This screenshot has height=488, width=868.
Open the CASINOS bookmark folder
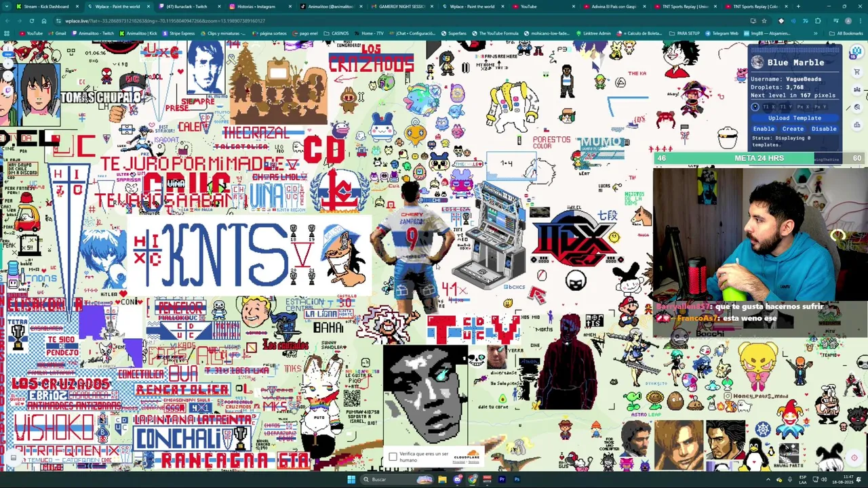click(x=337, y=33)
